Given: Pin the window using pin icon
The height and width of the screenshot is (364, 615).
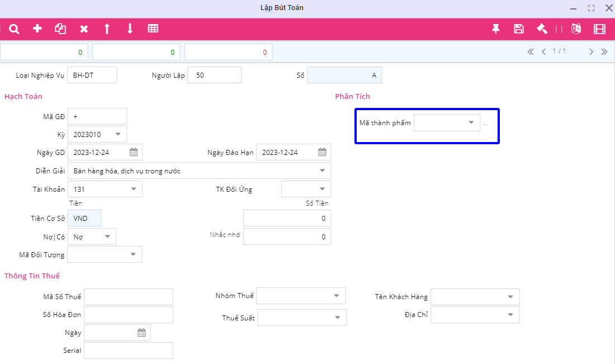Looking at the screenshot, I should click(x=496, y=29).
